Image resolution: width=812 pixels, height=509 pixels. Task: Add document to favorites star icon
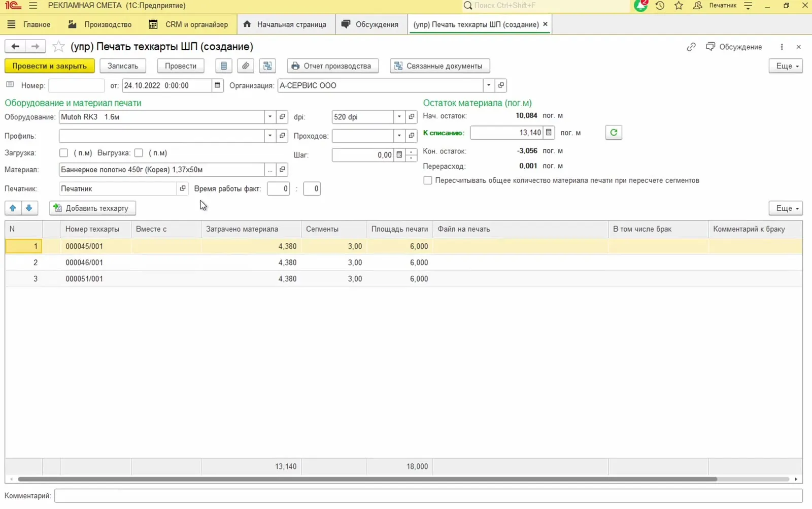pos(59,47)
